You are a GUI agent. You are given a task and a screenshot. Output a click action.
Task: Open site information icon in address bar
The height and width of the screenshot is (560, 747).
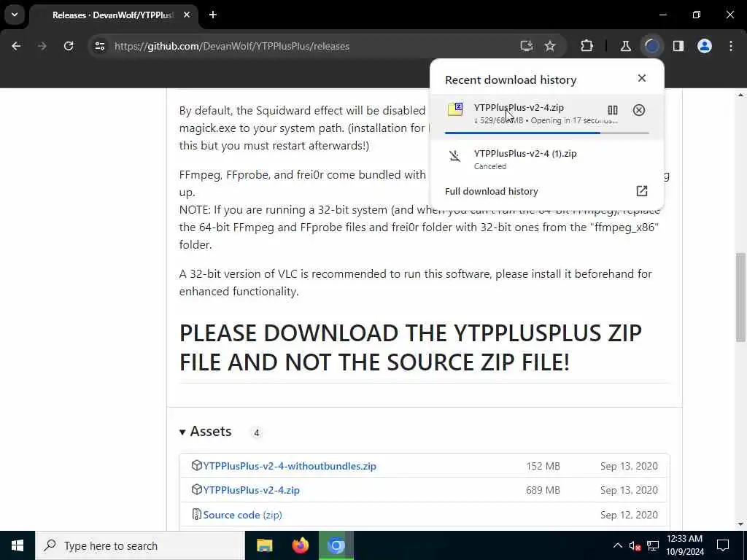[99, 46]
